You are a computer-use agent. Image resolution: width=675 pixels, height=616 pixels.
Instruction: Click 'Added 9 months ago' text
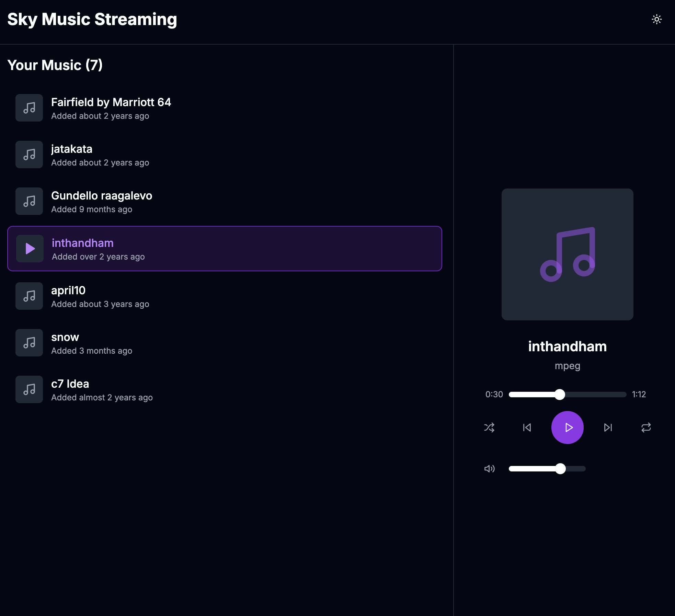(92, 209)
